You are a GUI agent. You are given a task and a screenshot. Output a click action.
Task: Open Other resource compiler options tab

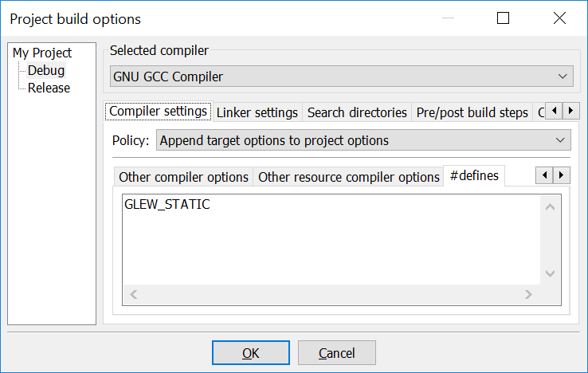click(x=349, y=177)
